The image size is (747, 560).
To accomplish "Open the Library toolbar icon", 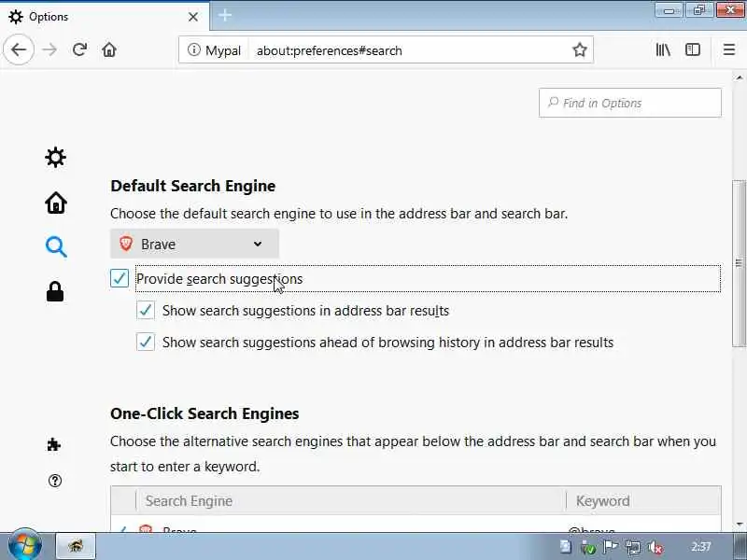I will 663,49.
